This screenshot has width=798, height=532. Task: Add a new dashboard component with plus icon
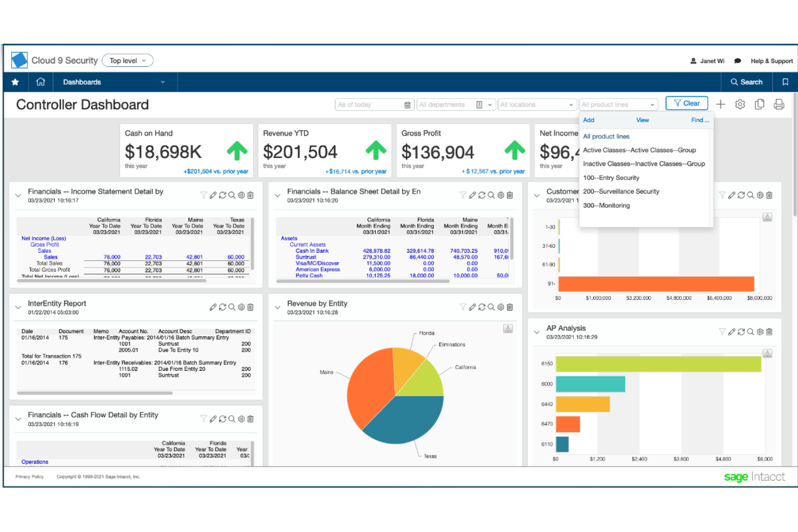coord(720,104)
